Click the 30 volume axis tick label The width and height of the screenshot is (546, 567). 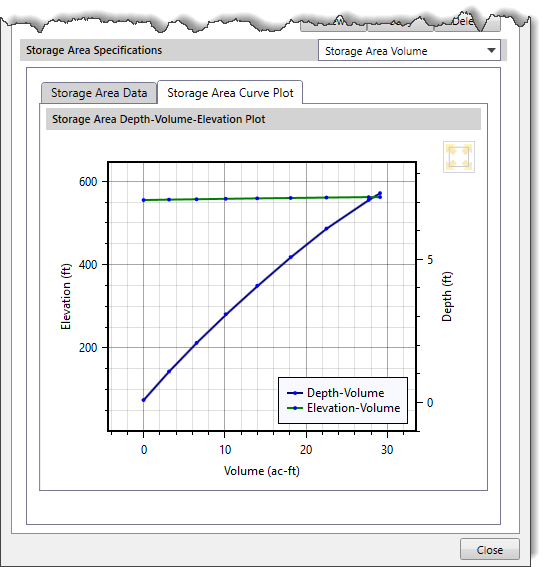(387, 449)
